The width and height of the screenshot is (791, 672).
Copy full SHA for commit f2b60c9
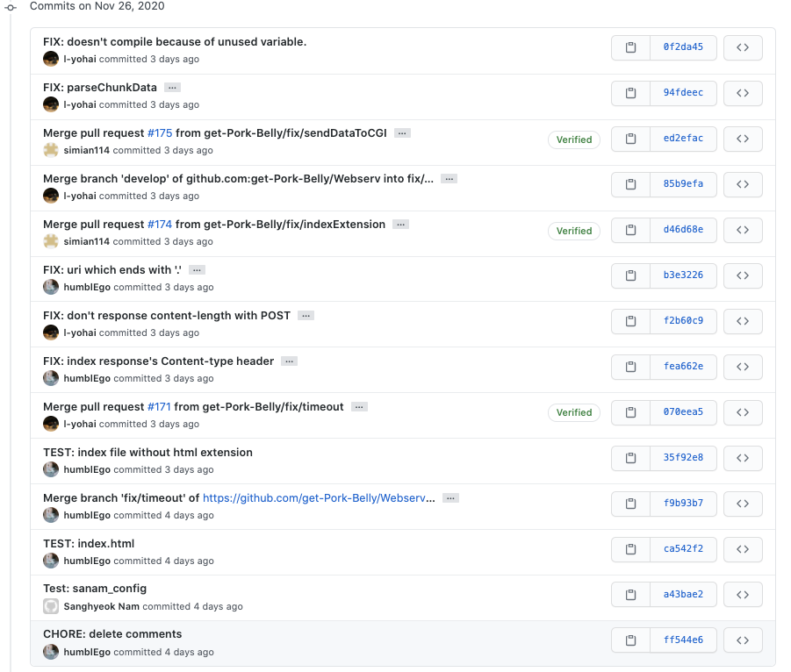point(630,321)
